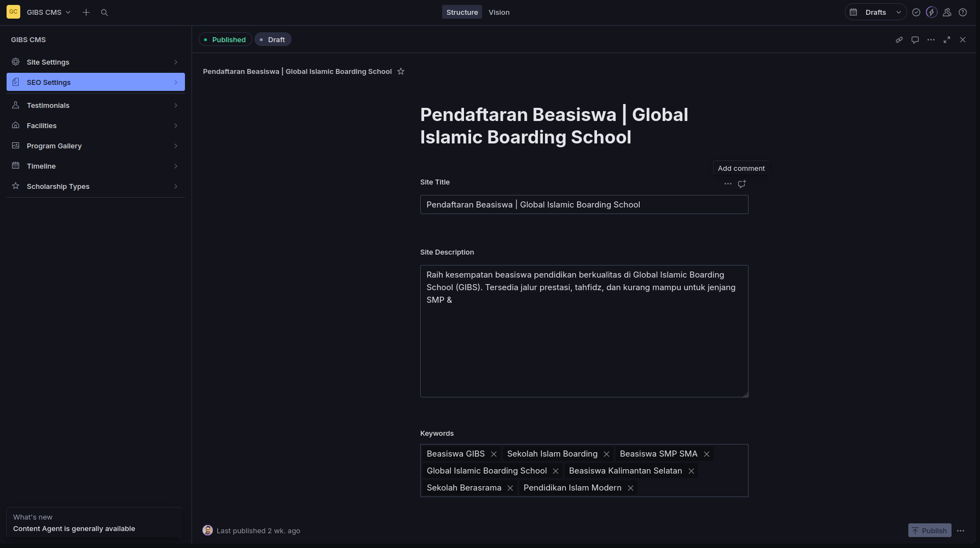Remove the Sekolah Berasrama keyword
This screenshot has width=980, height=548.
pos(510,488)
